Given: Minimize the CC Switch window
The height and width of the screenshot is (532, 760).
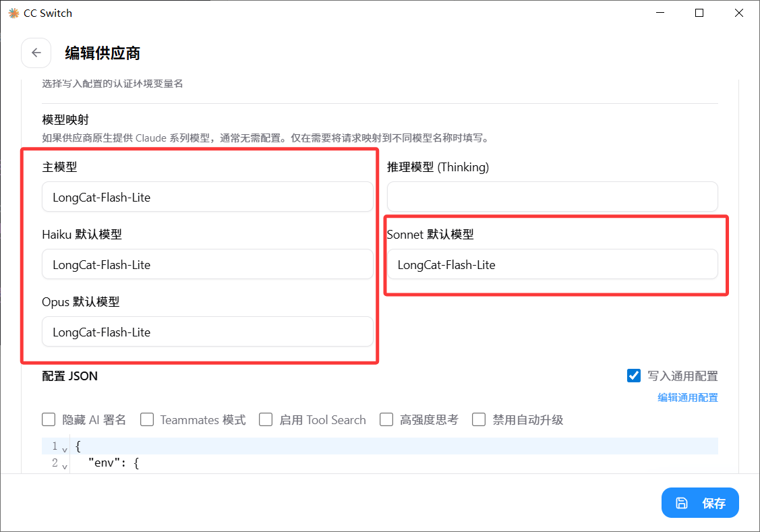Looking at the screenshot, I should pyautogui.click(x=660, y=13).
